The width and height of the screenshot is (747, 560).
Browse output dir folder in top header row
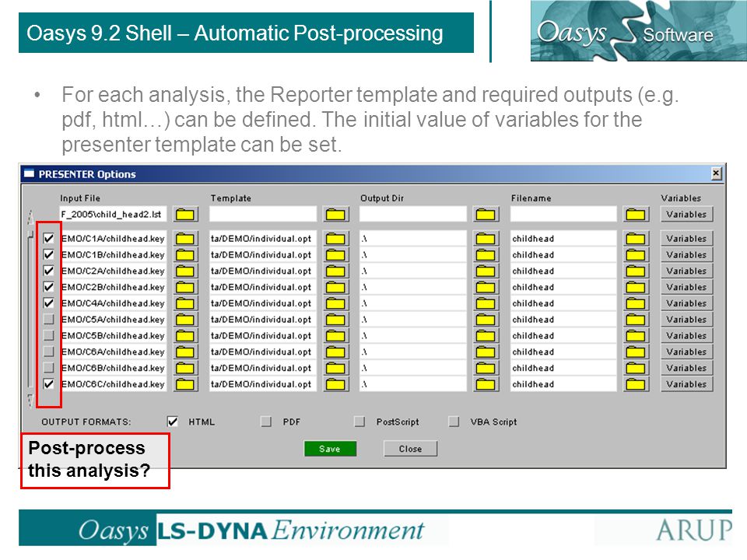click(486, 215)
